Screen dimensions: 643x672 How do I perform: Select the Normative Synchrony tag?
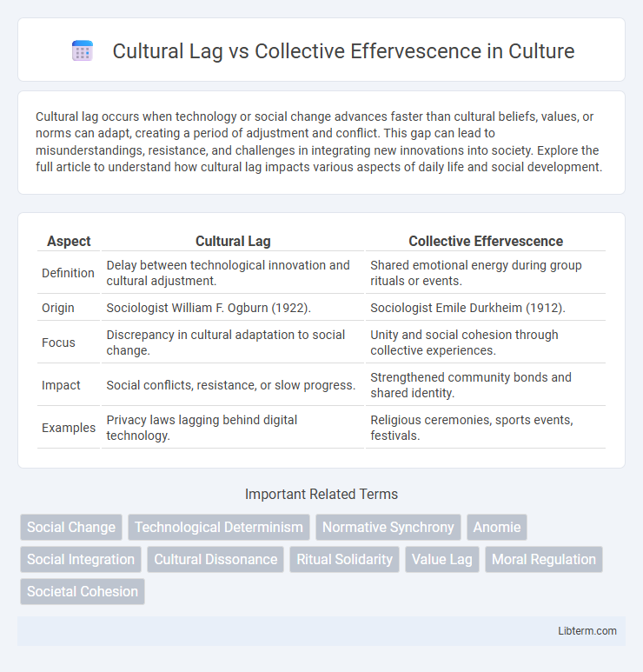point(388,527)
